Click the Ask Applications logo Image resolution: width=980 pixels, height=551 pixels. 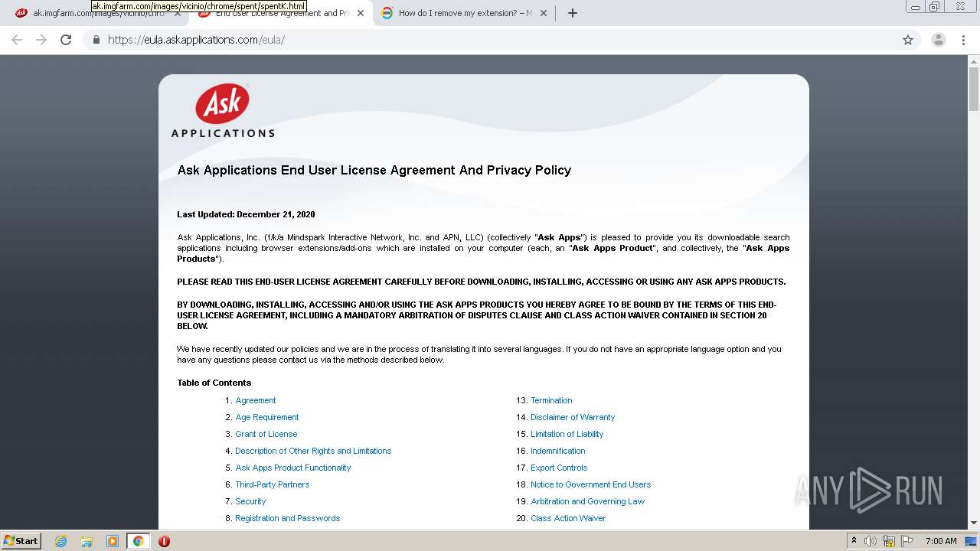pos(222,111)
